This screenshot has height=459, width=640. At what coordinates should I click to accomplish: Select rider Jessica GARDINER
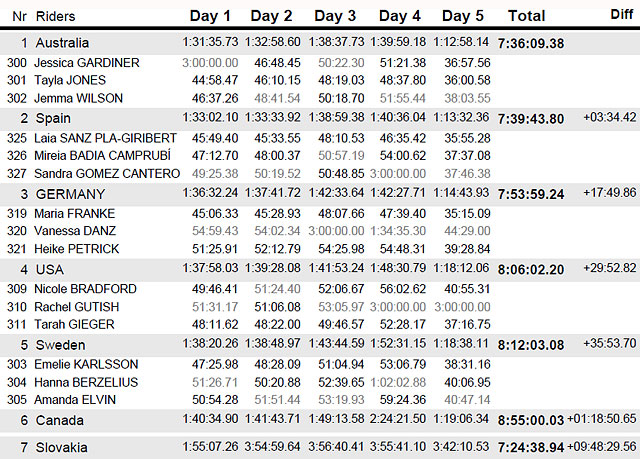(x=87, y=63)
